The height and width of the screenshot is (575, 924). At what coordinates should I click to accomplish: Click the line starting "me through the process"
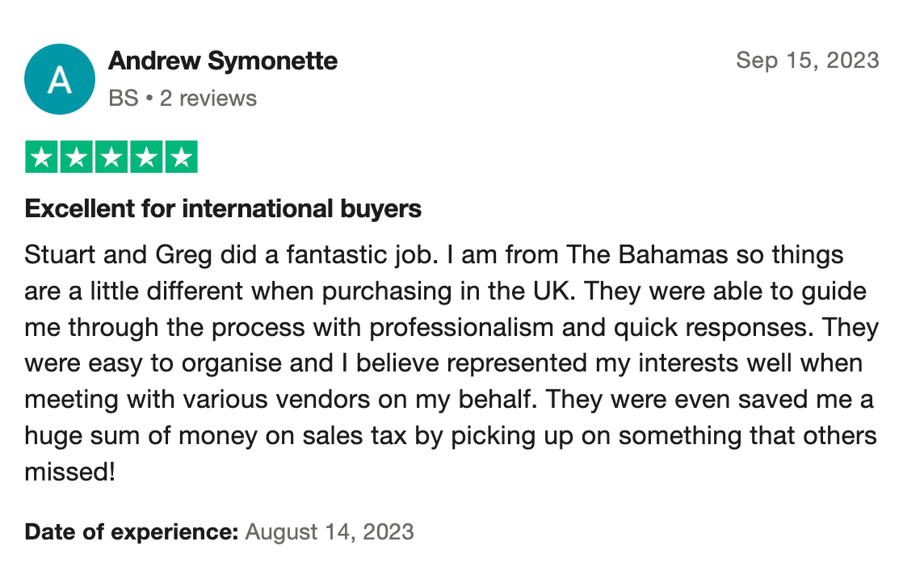coord(451,328)
